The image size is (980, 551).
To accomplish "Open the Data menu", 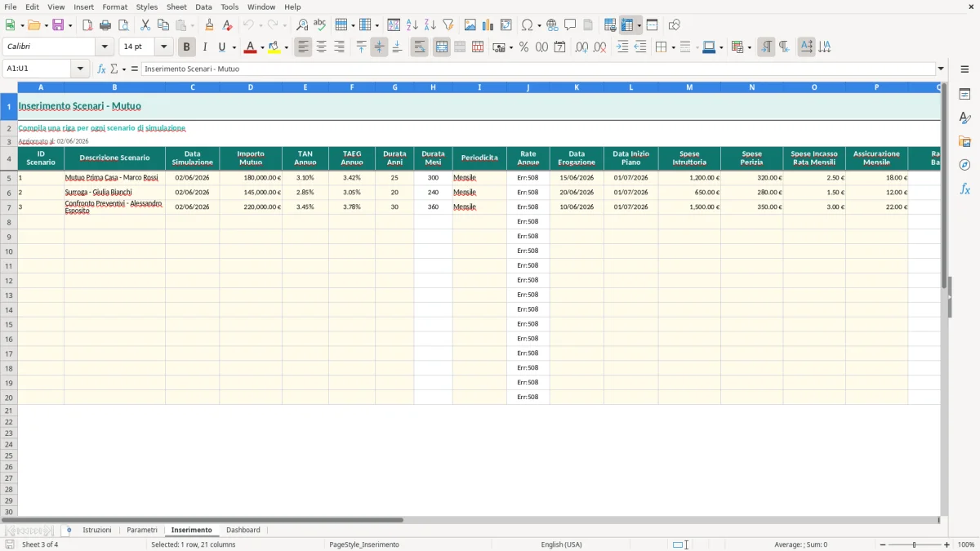I will 203,7.
